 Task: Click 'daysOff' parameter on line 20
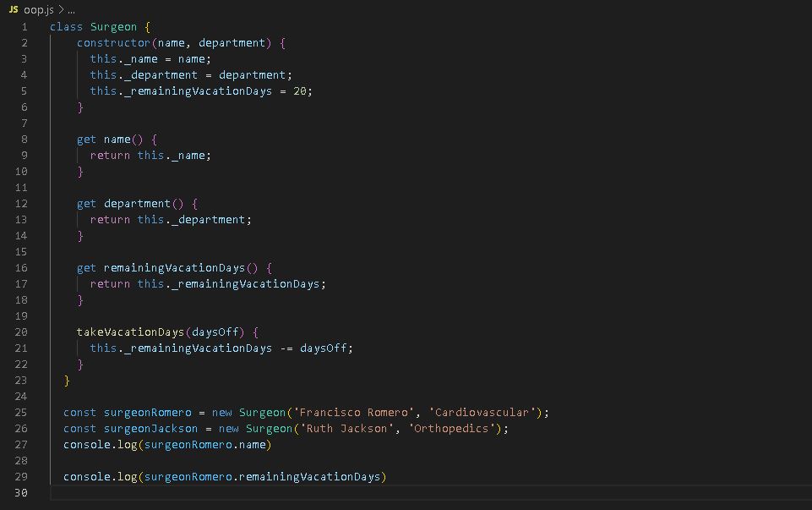(x=215, y=332)
